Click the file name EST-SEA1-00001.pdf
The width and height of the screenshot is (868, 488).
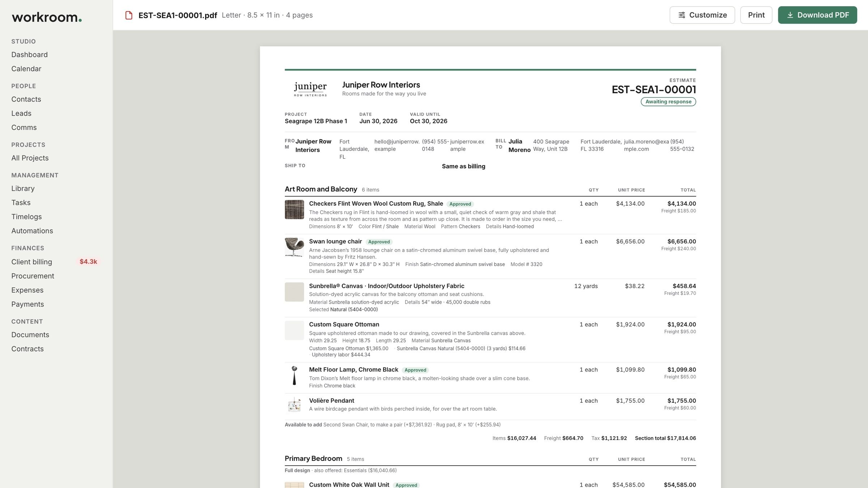coord(178,15)
